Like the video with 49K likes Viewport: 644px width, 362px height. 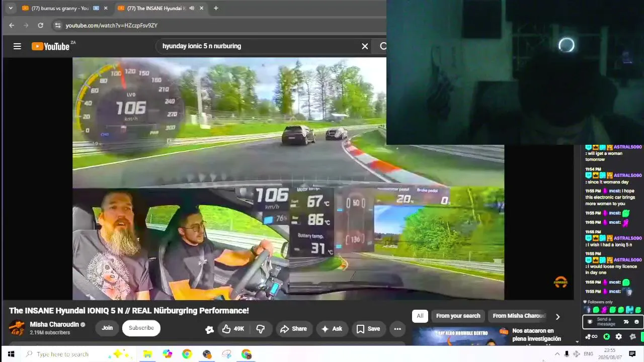click(x=233, y=329)
